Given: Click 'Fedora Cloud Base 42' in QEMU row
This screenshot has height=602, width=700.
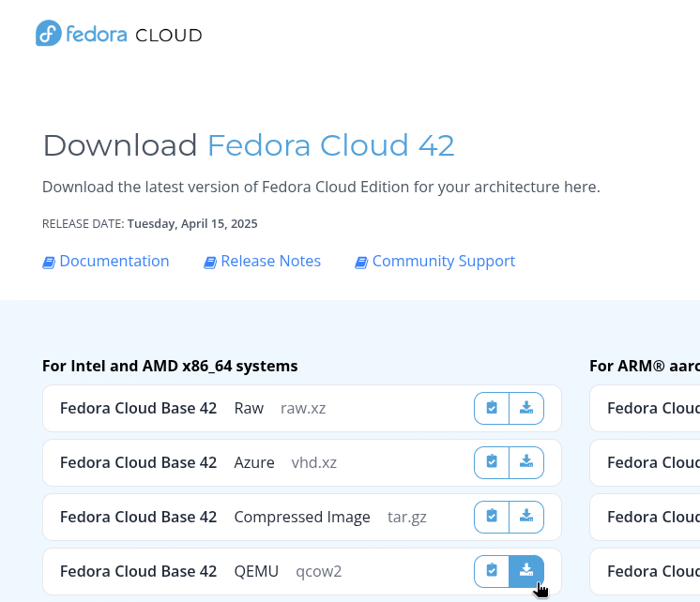Looking at the screenshot, I should tap(138, 572).
